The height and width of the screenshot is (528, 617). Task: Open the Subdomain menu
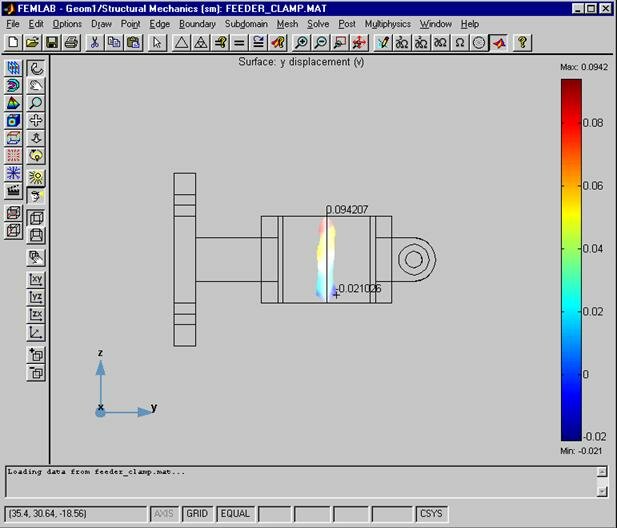click(246, 24)
